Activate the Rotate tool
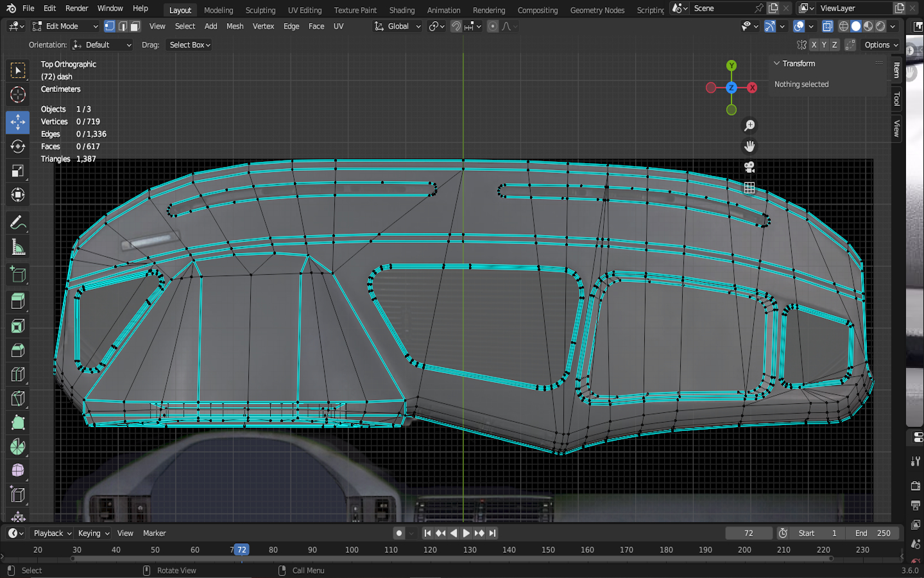 pos(18,146)
